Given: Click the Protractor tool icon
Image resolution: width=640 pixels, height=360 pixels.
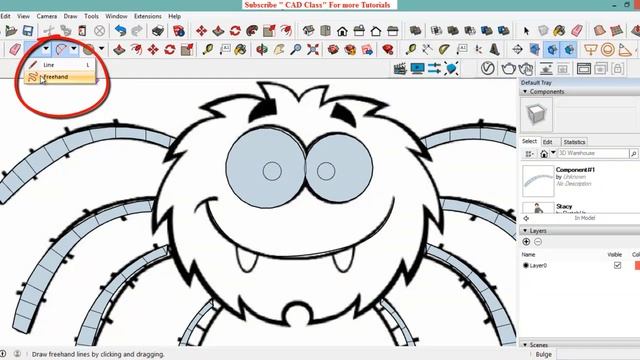Looking at the screenshot, I should (x=444, y=49).
